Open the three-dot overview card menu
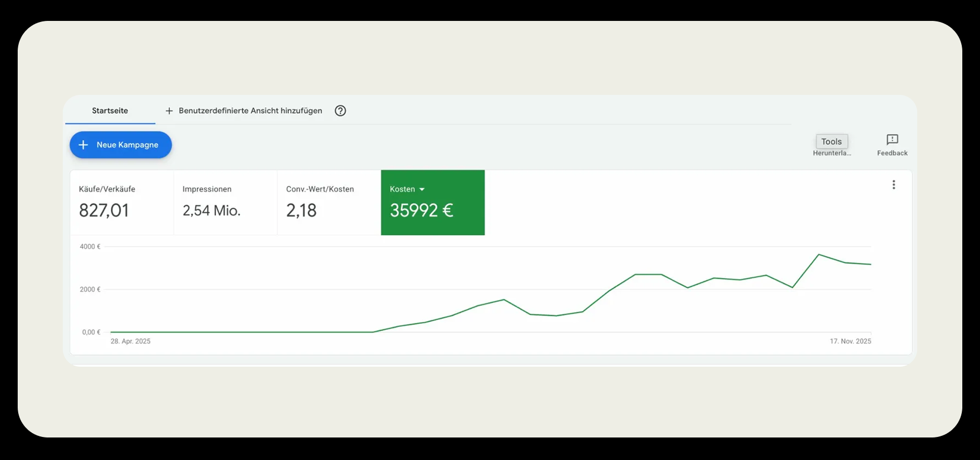Screen dimensions: 980x460 point(894,184)
